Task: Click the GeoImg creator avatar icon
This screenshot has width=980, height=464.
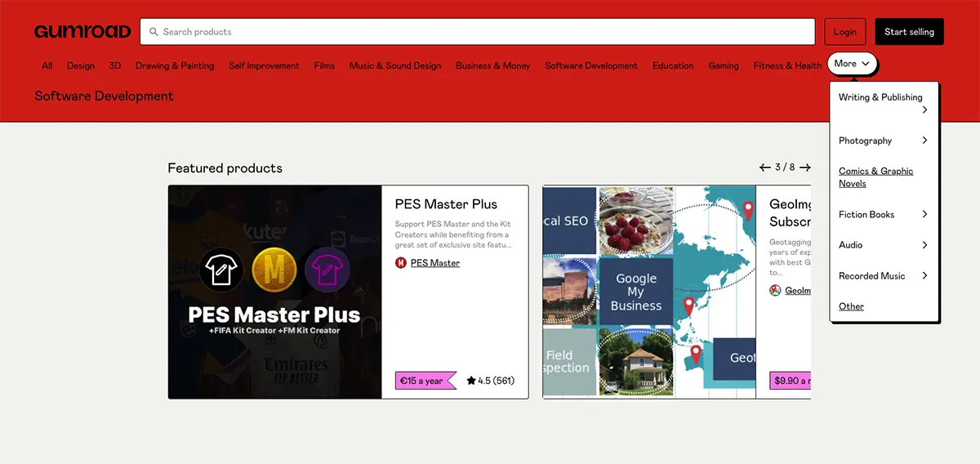Action: [x=775, y=290]
